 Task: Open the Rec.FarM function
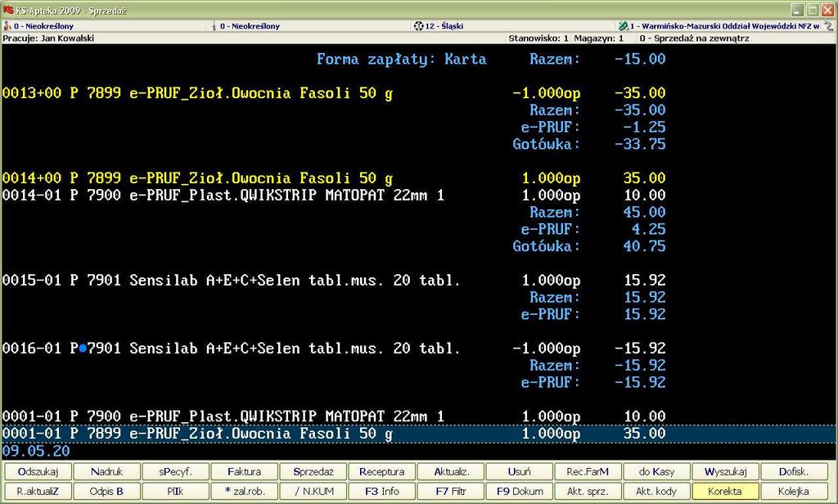coord(588,471)
